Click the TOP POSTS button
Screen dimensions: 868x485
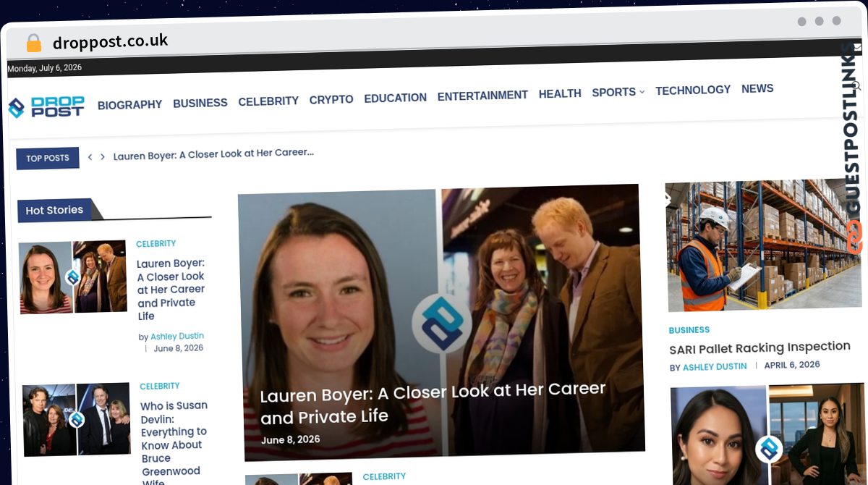click(48, 158)
